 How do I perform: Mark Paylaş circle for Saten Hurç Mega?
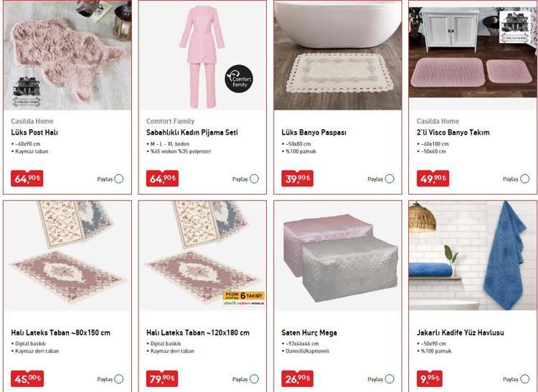pos(390,379)
